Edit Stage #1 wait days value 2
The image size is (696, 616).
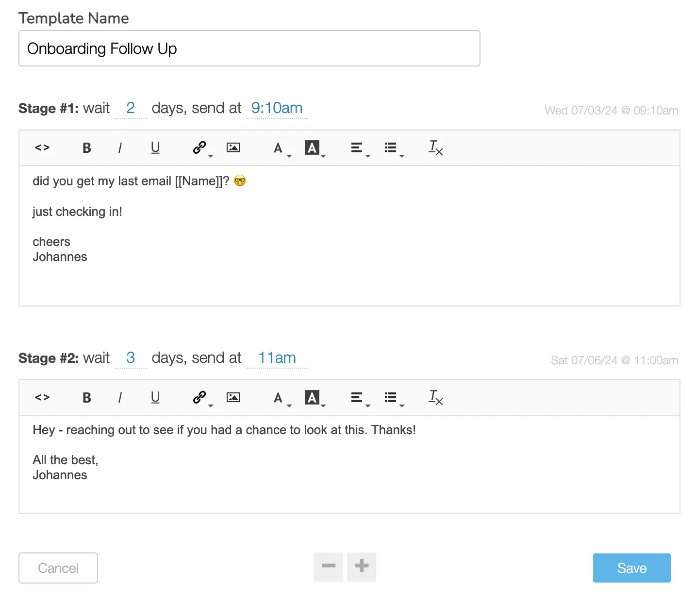click(x=131, y=108)
